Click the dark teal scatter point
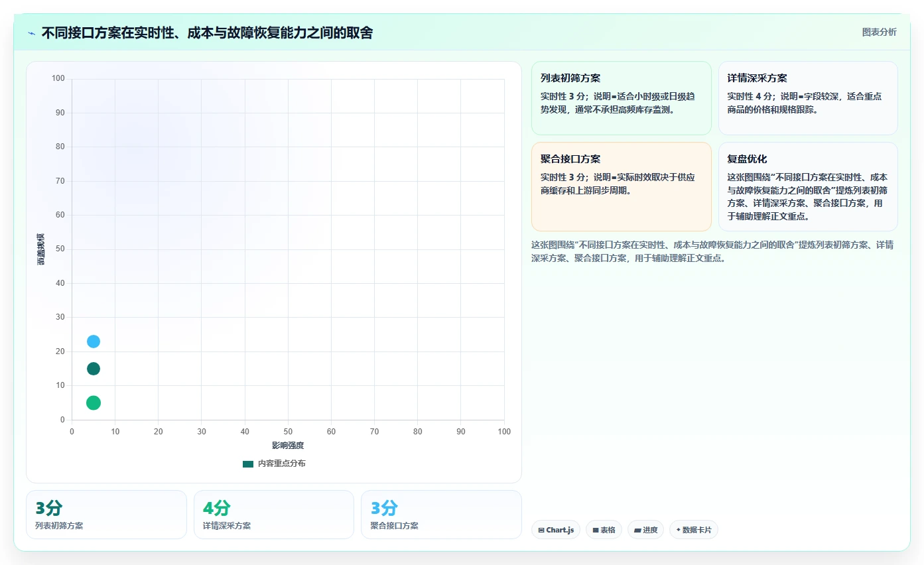Image resolution: width=924 pixels, height=565 pixels. [94, 369]
